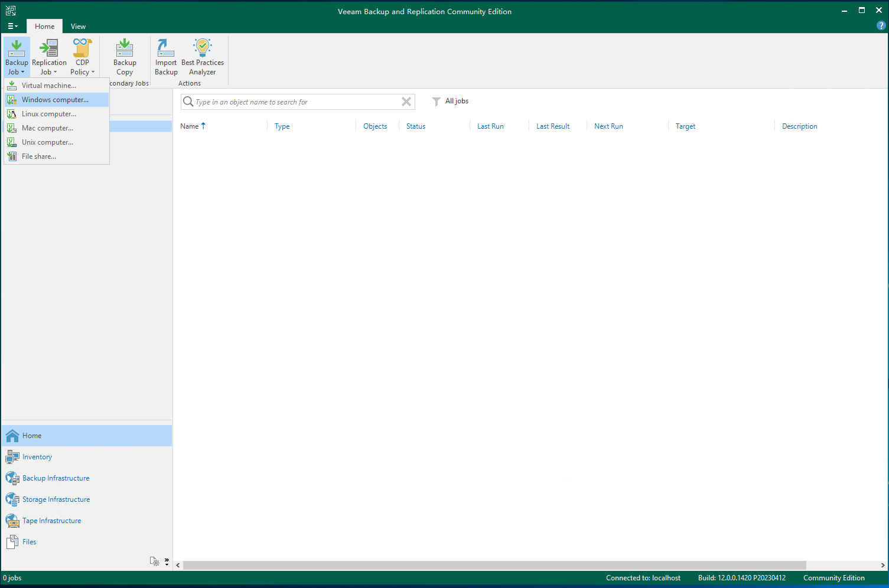The height and width of the screenshot is (588, 889).
Task: Click the Community Edition status text
Action: coord(833,578)
